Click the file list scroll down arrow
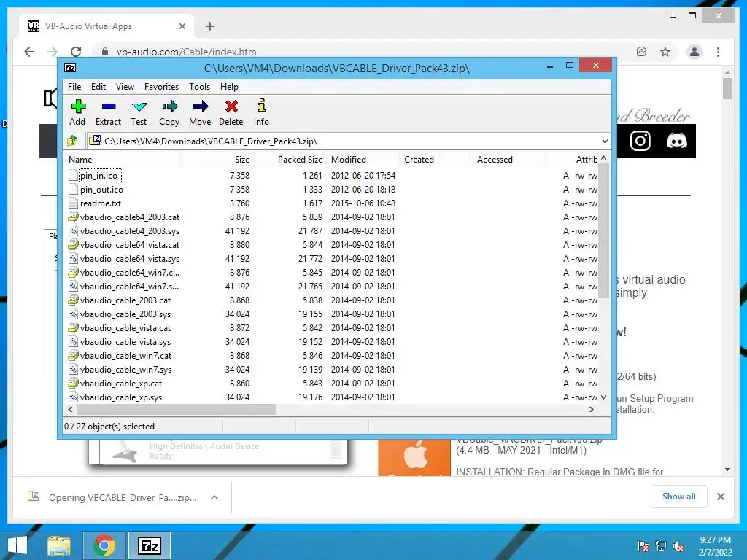The width and height of the screenshot is (747, 560). 603,397
